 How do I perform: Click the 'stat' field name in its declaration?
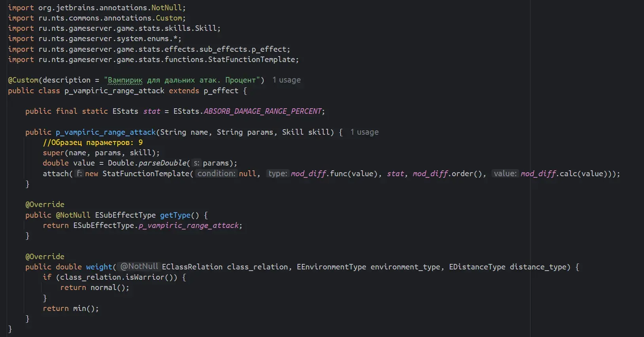point(152,111)
